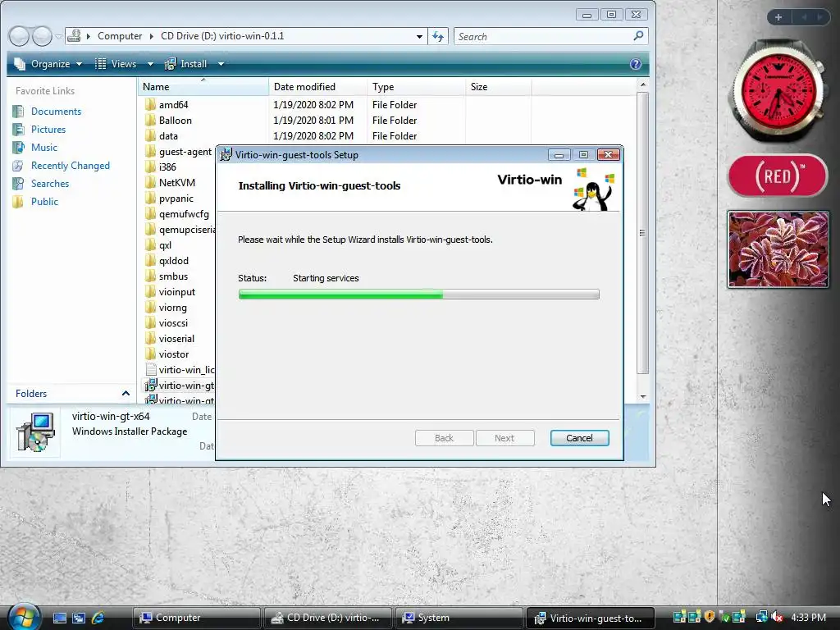
Task: Click the taskbar clock showing 4:33 PM
Action: 808,617
